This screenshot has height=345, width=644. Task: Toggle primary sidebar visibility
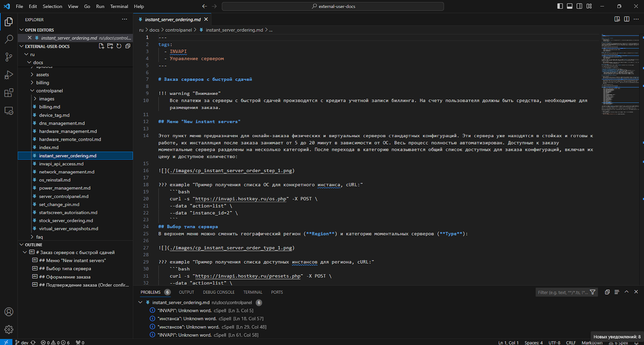tap(560, 6)
